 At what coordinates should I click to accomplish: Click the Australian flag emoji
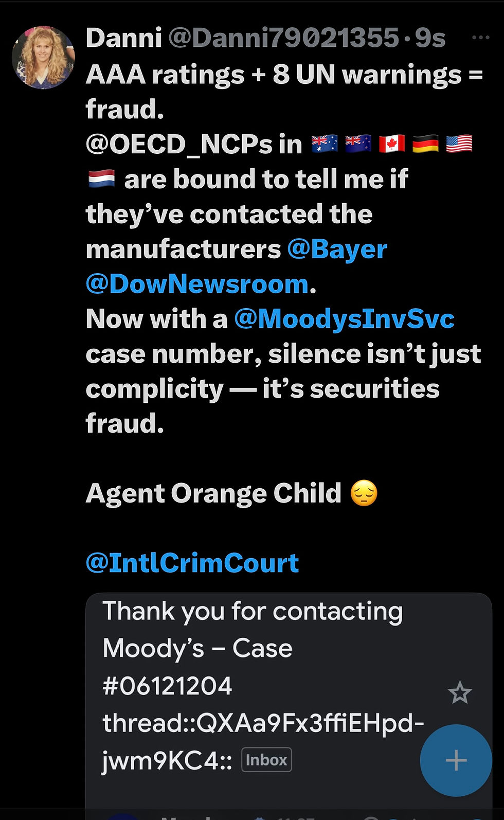pyautogui.click(x=325, y=144)
